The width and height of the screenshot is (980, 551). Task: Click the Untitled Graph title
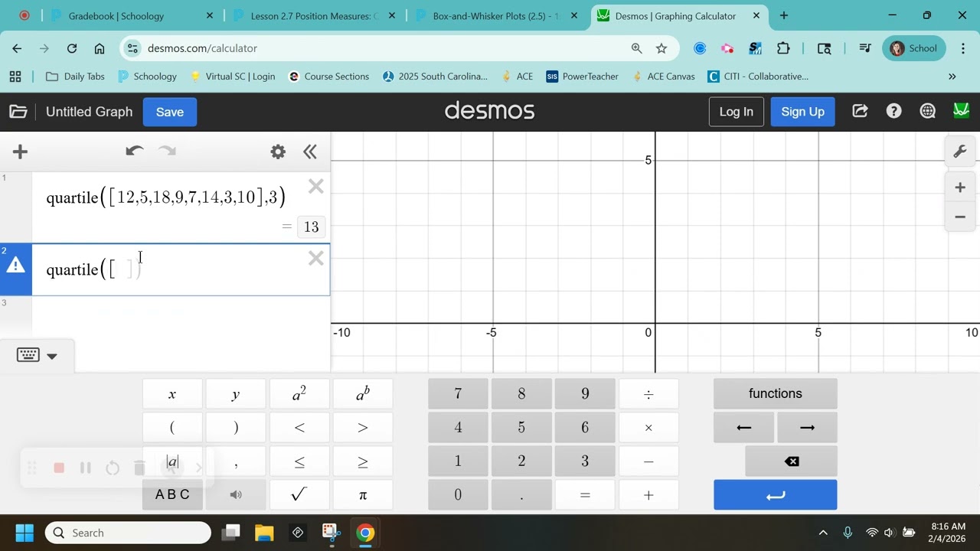[x=90, y=112]
